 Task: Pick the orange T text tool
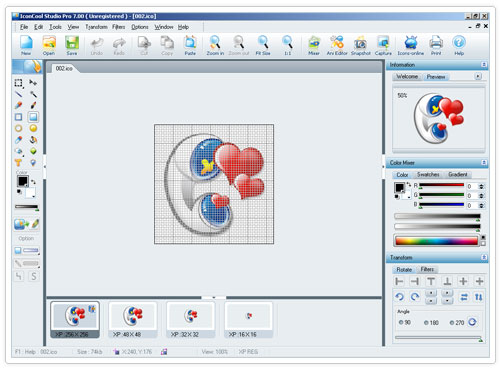pos(18,163)
